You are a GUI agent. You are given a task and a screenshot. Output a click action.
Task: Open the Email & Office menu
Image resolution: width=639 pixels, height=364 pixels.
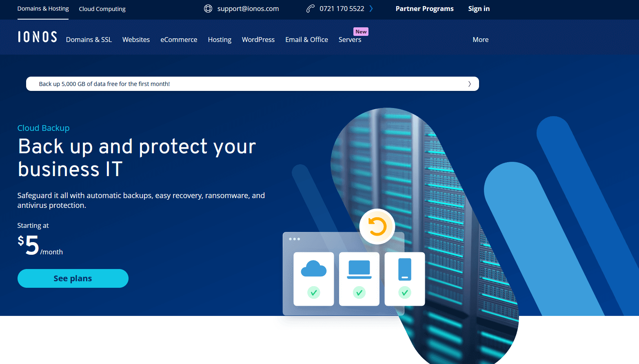point(306,40)
